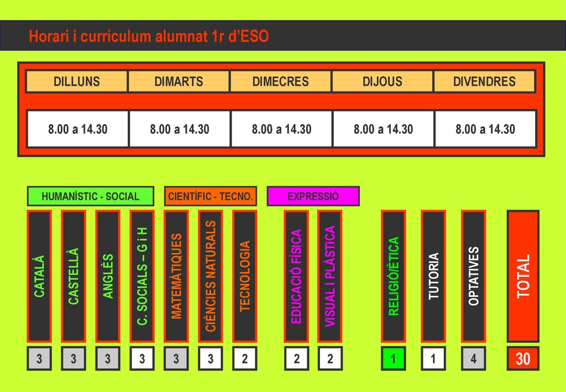Click the magenta EXPRESSIÓ label
This screenshot has width=566, height=392.
pos(313,196)
